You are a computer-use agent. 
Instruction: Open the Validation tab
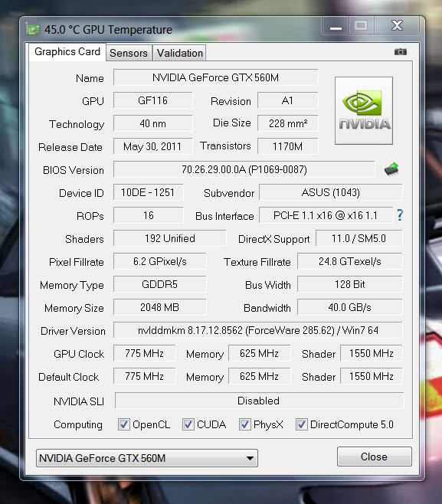(x=180, y=53)
